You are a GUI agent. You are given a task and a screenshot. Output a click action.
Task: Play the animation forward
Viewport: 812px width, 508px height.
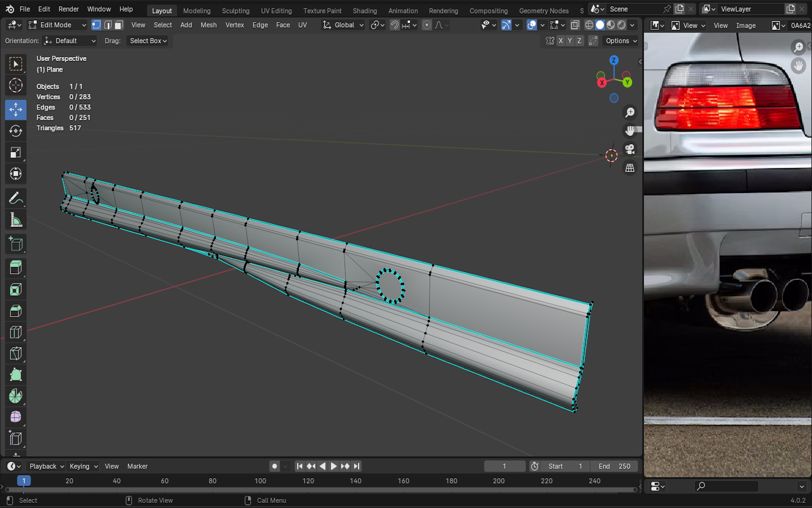point(333,466)
